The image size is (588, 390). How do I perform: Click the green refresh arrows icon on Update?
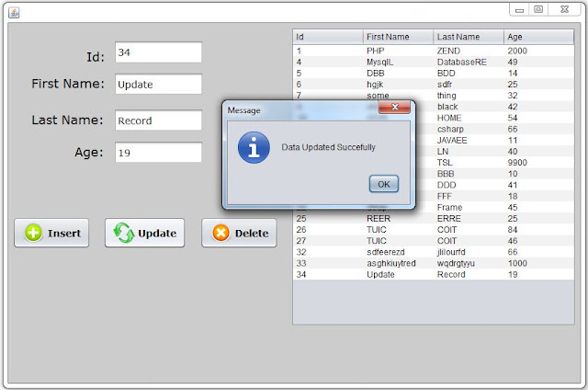tap(124, 233)
